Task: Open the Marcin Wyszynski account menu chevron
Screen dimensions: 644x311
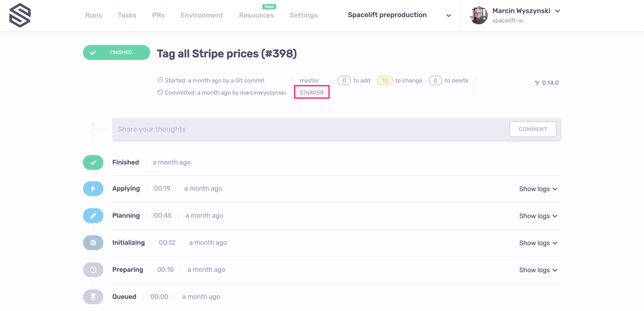Action: click(558, 11)
